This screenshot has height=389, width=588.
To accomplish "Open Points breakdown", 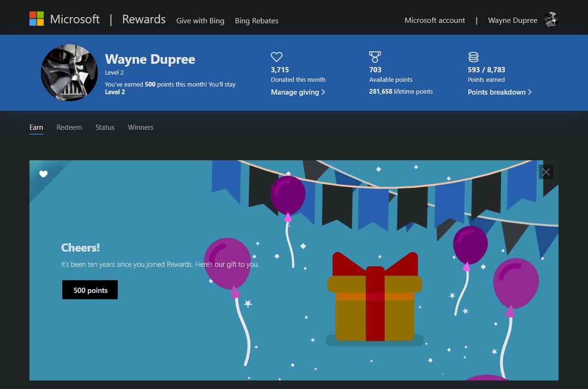I will (x=500, y=92).
